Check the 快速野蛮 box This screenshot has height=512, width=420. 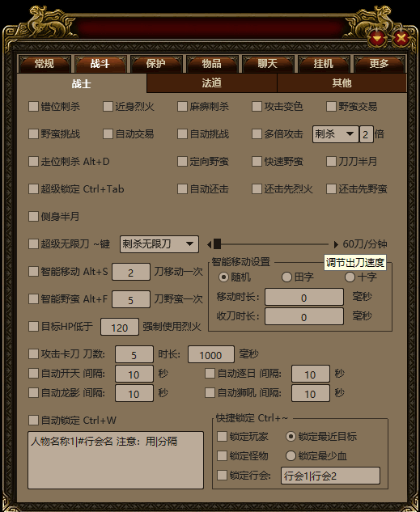(257, 161)
